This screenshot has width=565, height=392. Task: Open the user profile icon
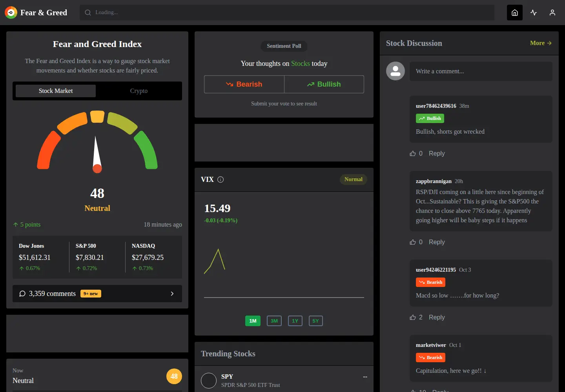(x=552, y=13)
